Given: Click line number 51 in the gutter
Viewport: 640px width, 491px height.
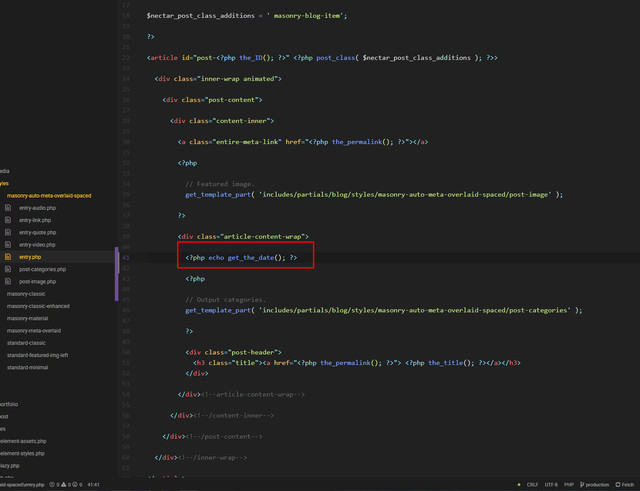Looking at the screenshot, I should [126, 362].
